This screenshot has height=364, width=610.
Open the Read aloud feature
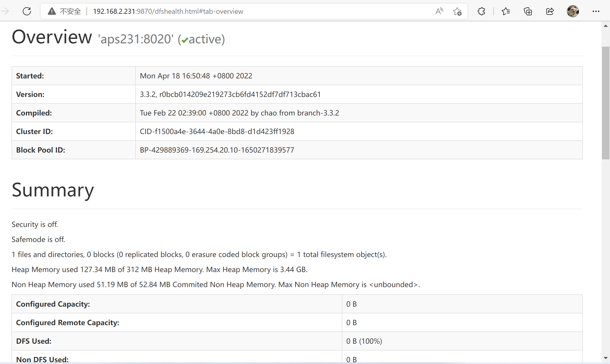pyautogui.click(x=439, y=11)
